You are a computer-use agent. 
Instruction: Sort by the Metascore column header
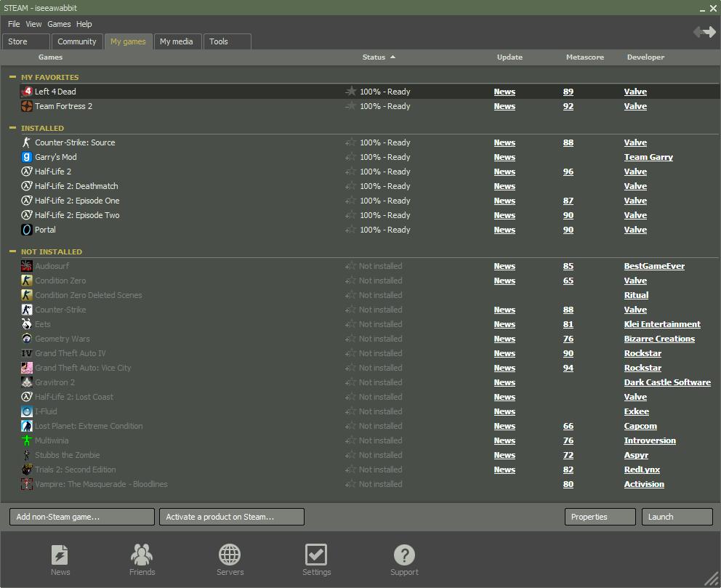pyautogui.click(x=585, y=57)
